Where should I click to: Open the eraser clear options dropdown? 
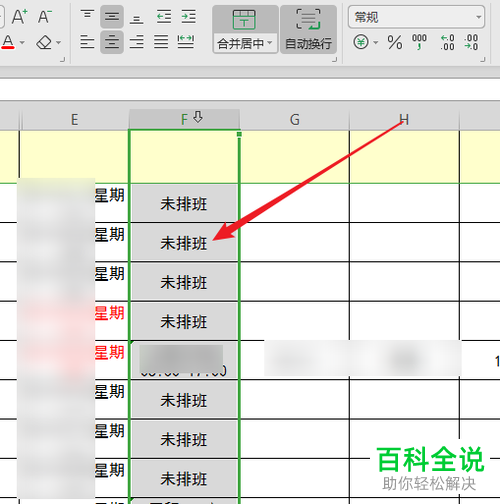(59, 43)
